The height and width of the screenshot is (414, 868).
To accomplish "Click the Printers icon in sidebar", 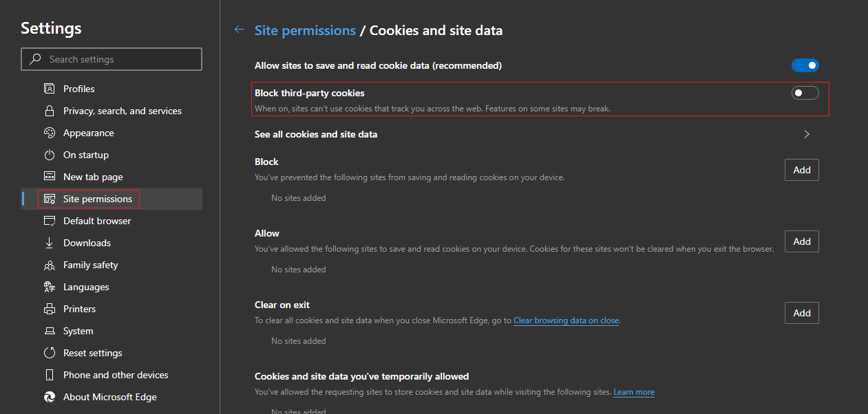I will click(x=49, y=309).
